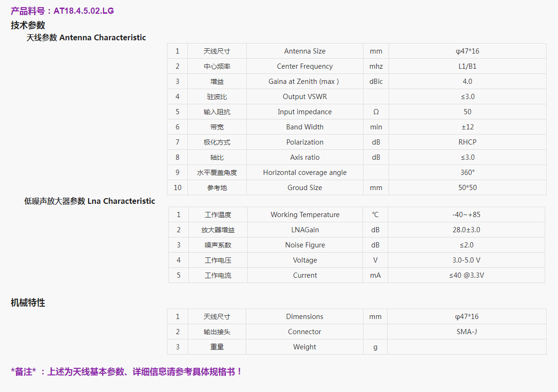Click the dBic unit cell
558x392 pixels.
click(376, 82)
